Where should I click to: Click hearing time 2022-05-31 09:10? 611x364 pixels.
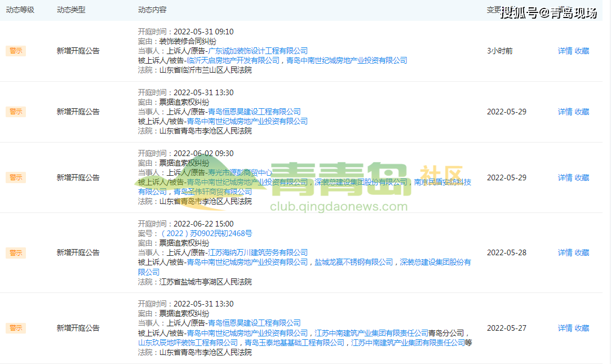[x=203, y=32]
